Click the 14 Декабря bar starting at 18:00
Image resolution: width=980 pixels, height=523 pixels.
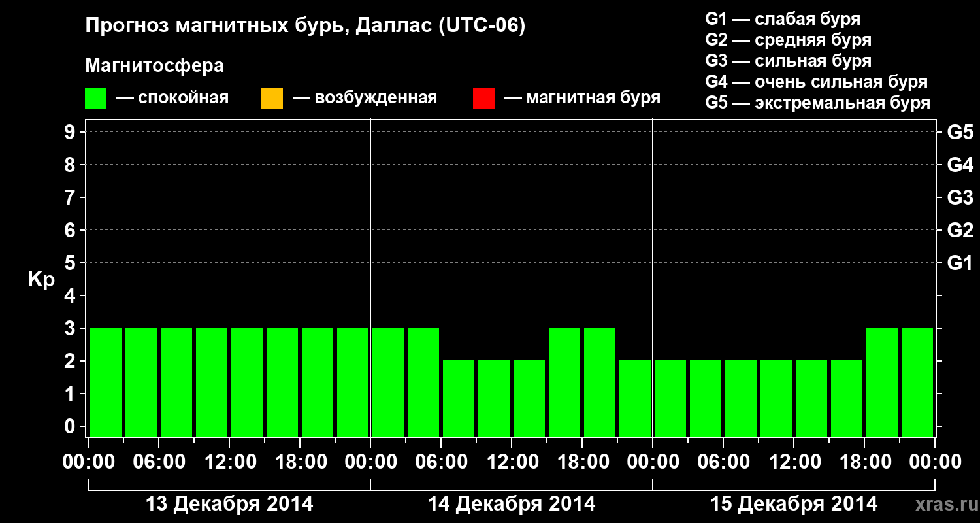[600, 382]
